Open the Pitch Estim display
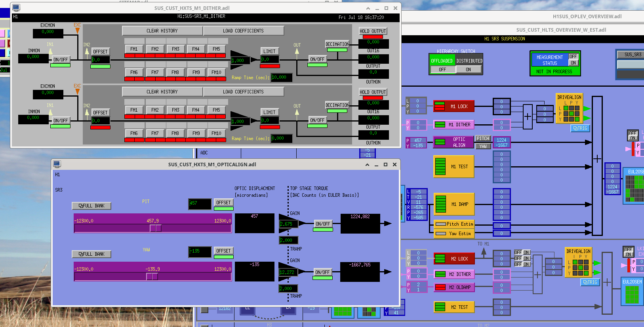644x327 pixels. point(453,224)
